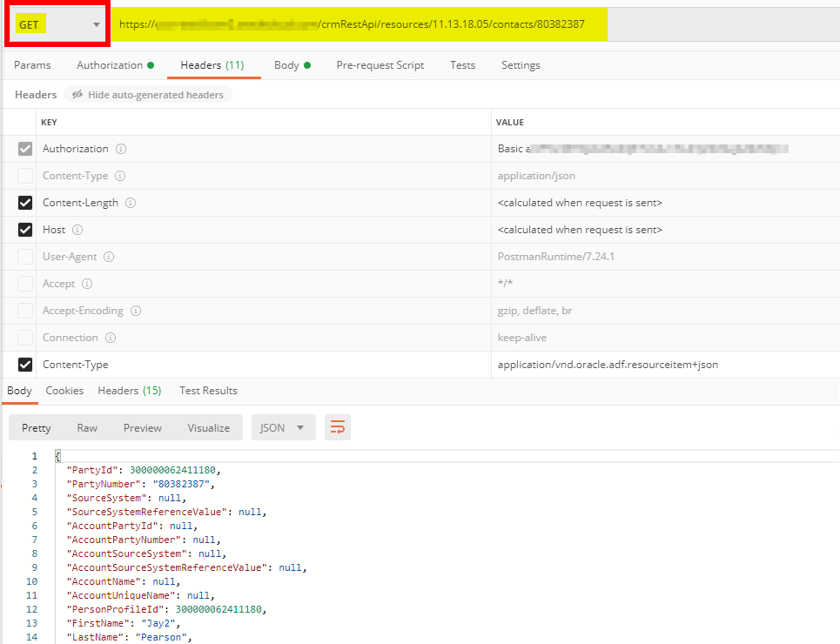Image resolution: width=840 pixels, height=644 pixels.
Task: Switch to the Params tab
Action: coord(32,65)
